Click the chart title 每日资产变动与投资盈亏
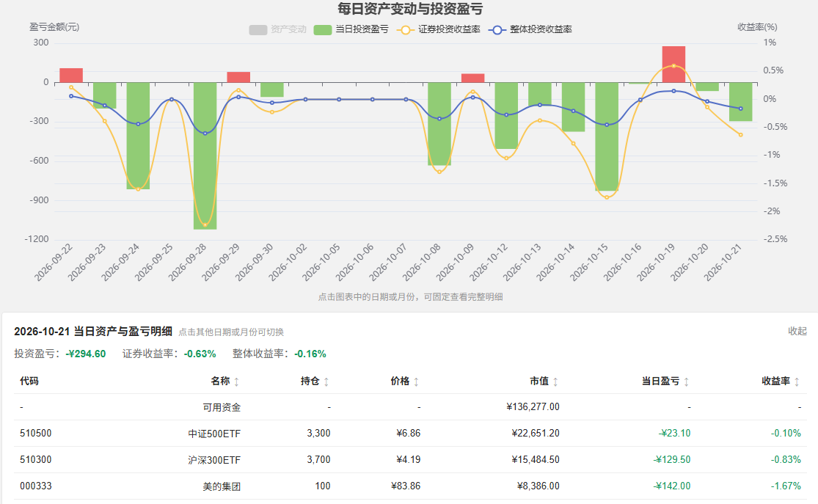Viewport: 818px width, 504px height. [410, 9]
